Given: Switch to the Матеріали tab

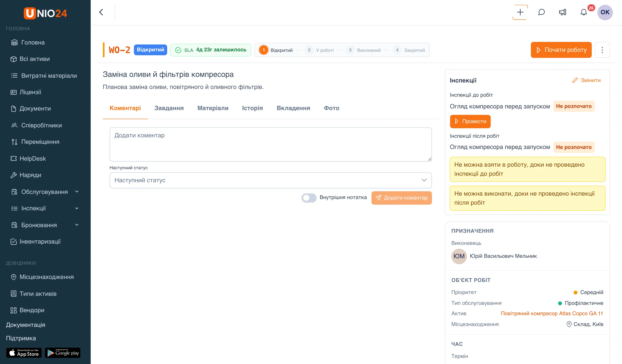Looking at the screenshot, I should click(x=213, y=108).
